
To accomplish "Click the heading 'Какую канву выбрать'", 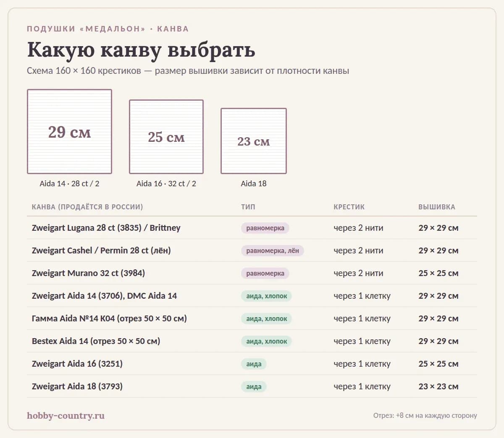I will pyautogui.click(x=141, y=50).
